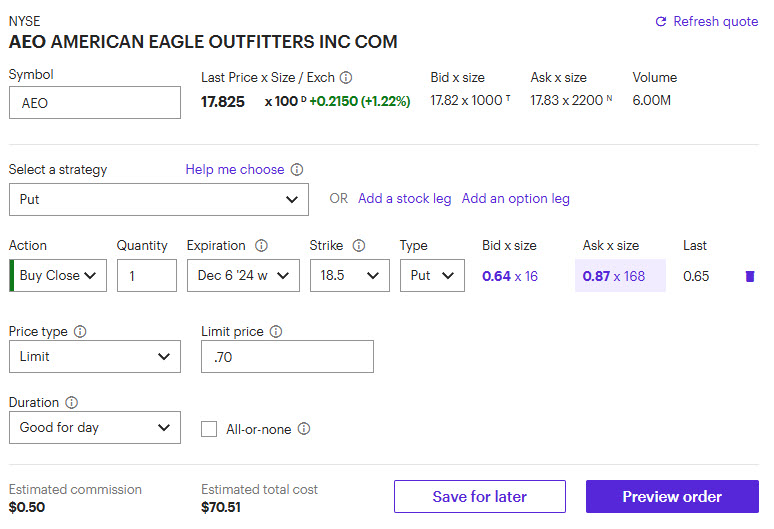Open the Buy Close action dropdown
The height and width of the screenshot is (529, 774).
click(x=62, y=276)
